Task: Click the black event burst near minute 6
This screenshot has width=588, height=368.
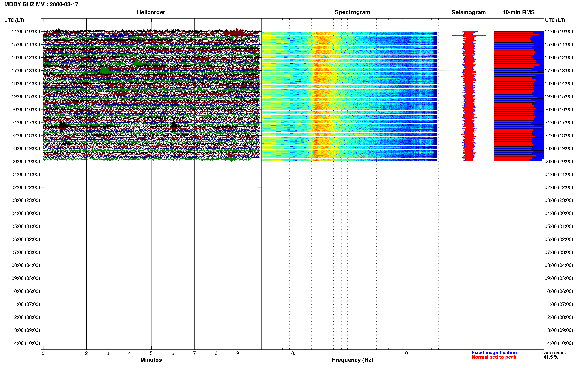Action: (175, 126)
